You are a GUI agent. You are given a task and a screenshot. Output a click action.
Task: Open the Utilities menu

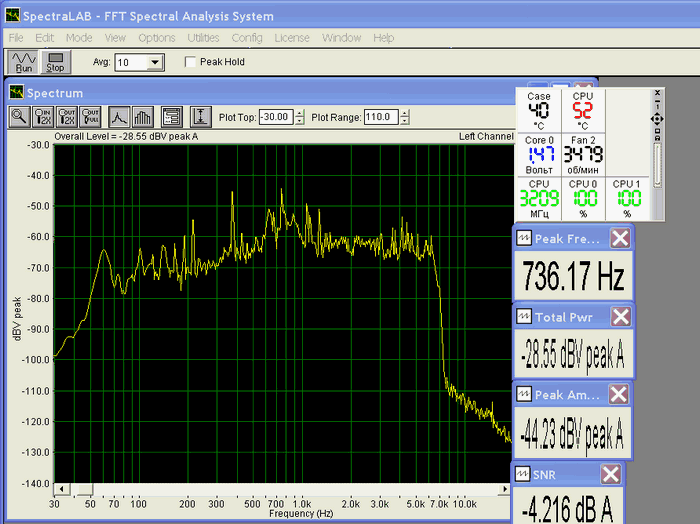click(204, 38)
